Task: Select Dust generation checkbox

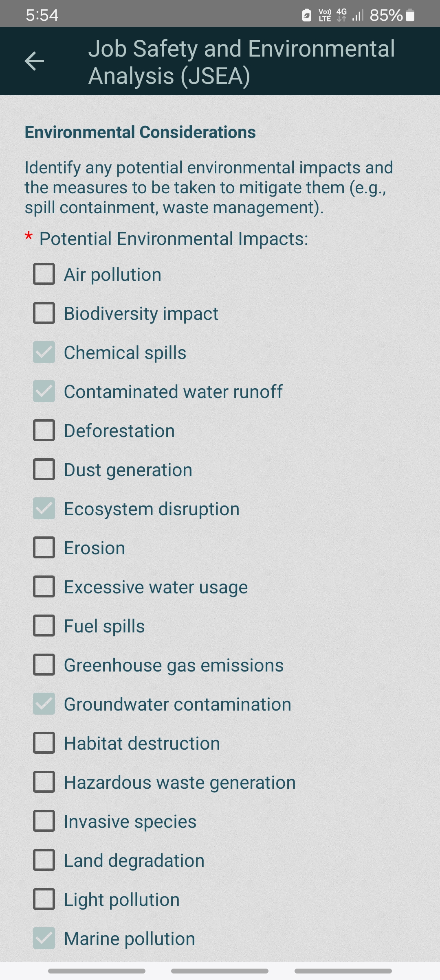Action: point(44,469)
